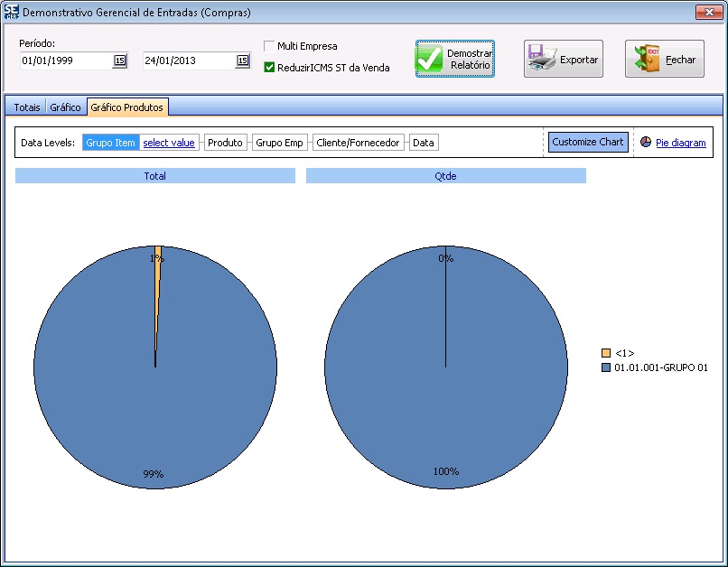Click the Exportar printer disk icon

point(542,60)
